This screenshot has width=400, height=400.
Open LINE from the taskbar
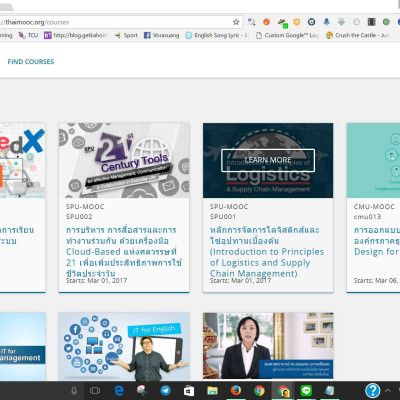pos(306,390)
